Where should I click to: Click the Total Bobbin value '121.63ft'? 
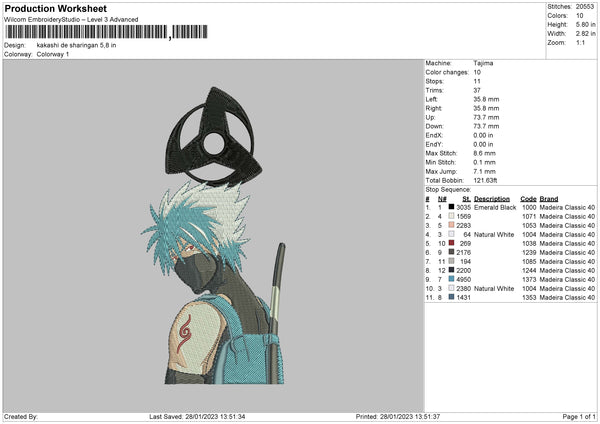(x=485, y=180)
